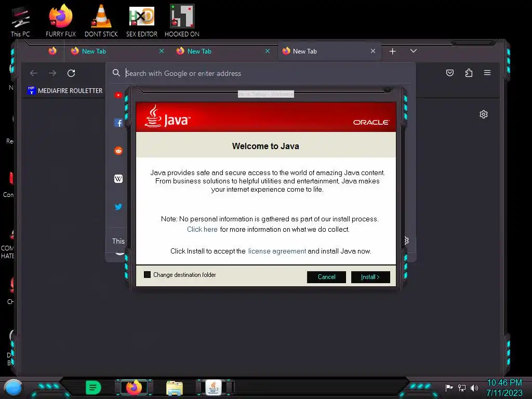532x399 pixels.
Task: Click the Reddit shortcut icon
Action: (118, 151)
